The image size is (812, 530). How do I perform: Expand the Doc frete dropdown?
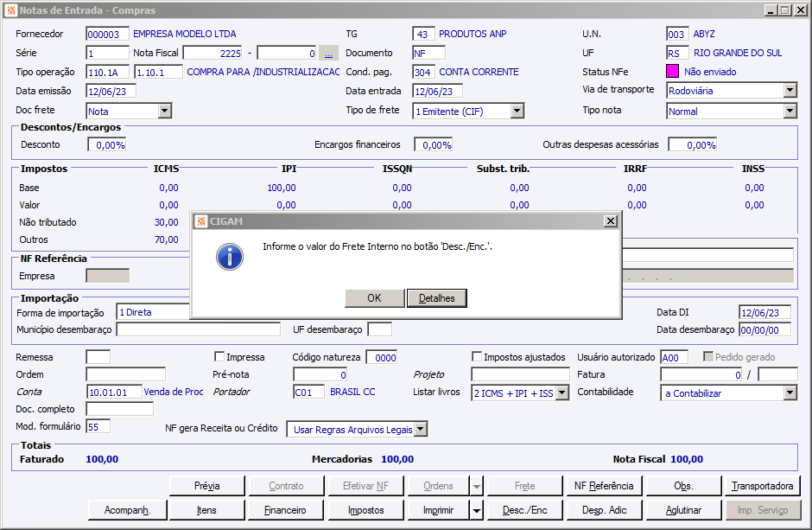coord(165,111)
